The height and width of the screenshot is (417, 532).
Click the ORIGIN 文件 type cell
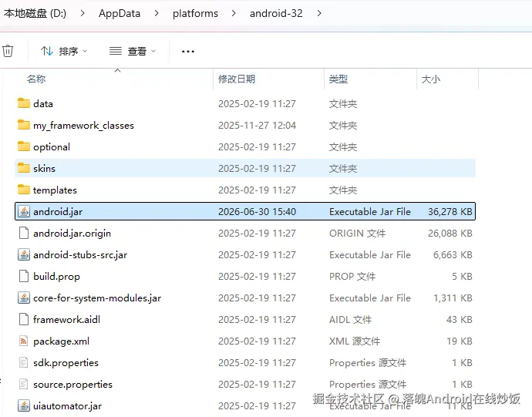pos(357,234)
